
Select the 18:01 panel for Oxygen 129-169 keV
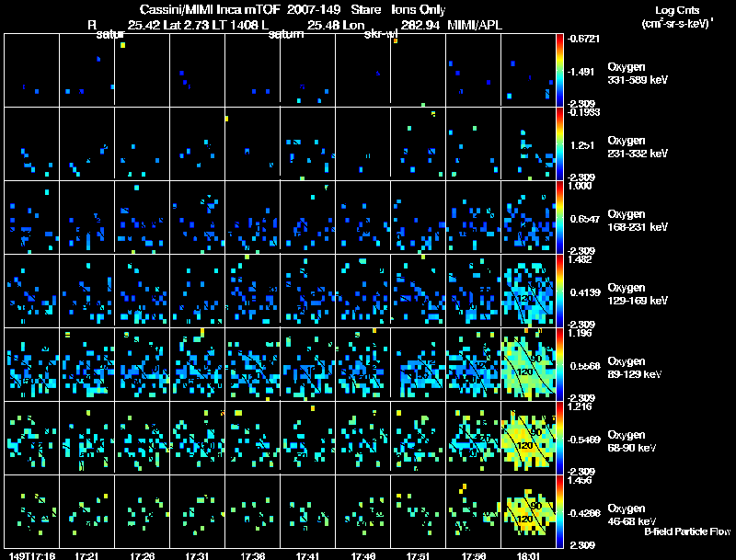pyautogui.click(x=528, y=291)
